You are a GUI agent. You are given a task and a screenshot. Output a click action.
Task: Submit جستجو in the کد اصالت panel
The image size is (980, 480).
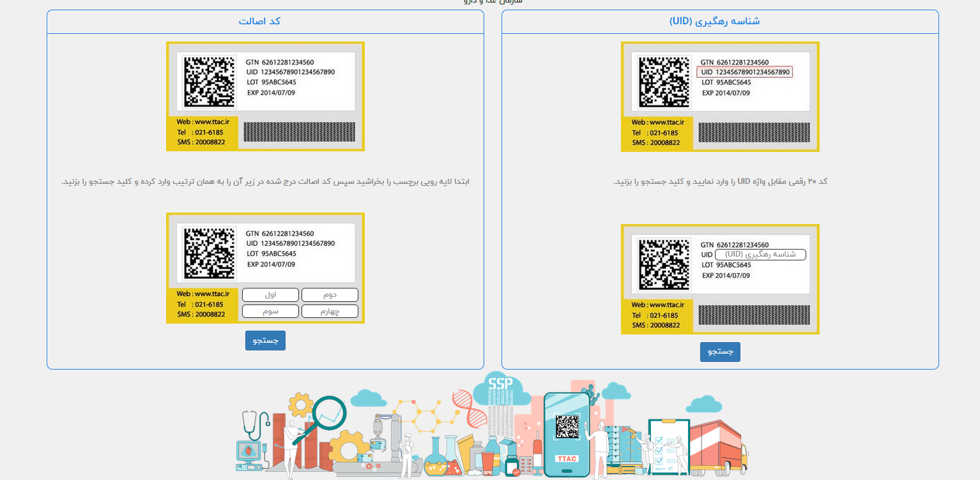pyautogui.click(x=265, y=341)
